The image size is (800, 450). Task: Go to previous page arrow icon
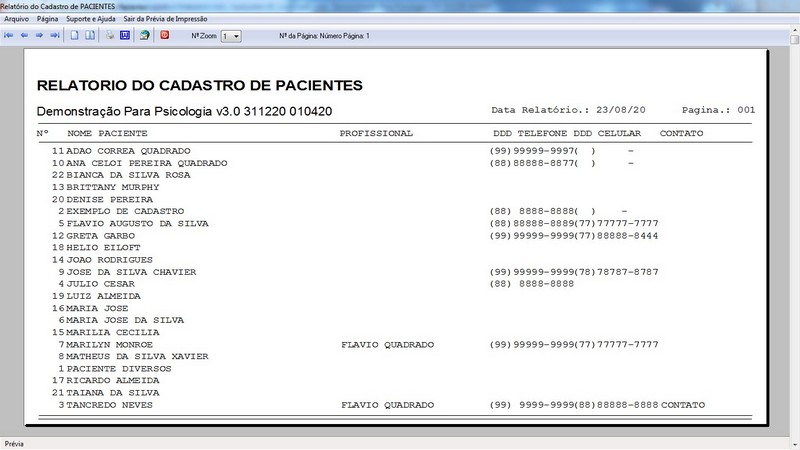click(x=24, y=36)
